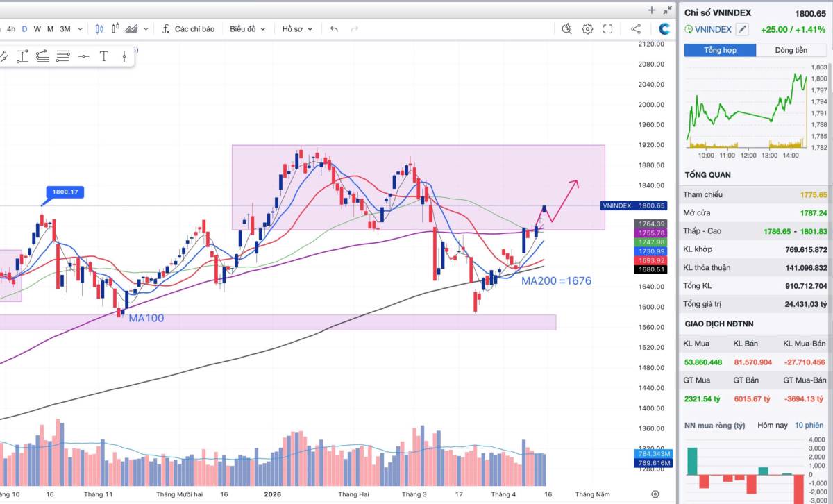Share the chart
The height and width of the screenshot is (504, 833).
pos(636,28)
